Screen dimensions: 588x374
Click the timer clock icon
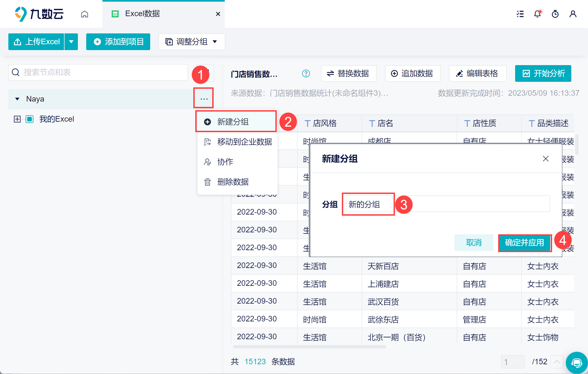[555, 14]
